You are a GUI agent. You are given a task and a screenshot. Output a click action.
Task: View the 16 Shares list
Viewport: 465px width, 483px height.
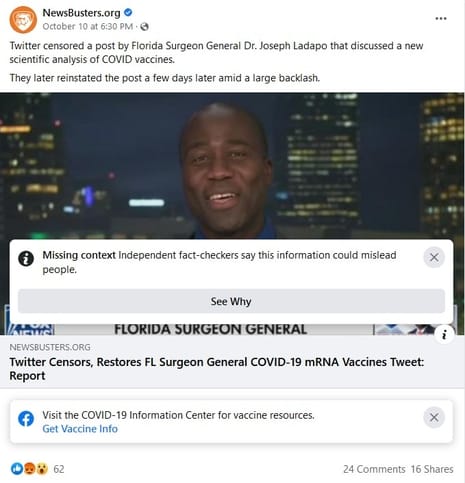click(432, 469)
